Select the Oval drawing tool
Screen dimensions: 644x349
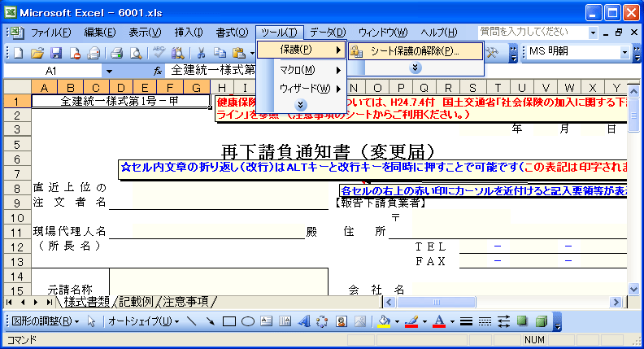248,321
